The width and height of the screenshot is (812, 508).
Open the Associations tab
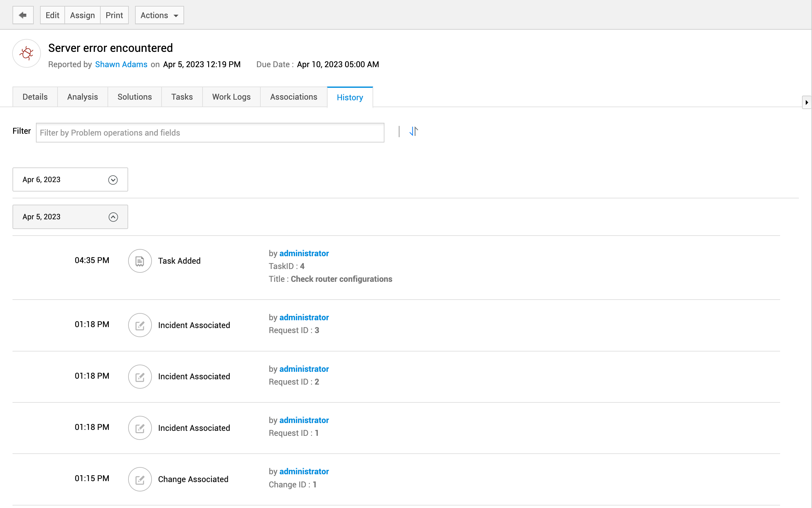(293, 97)
